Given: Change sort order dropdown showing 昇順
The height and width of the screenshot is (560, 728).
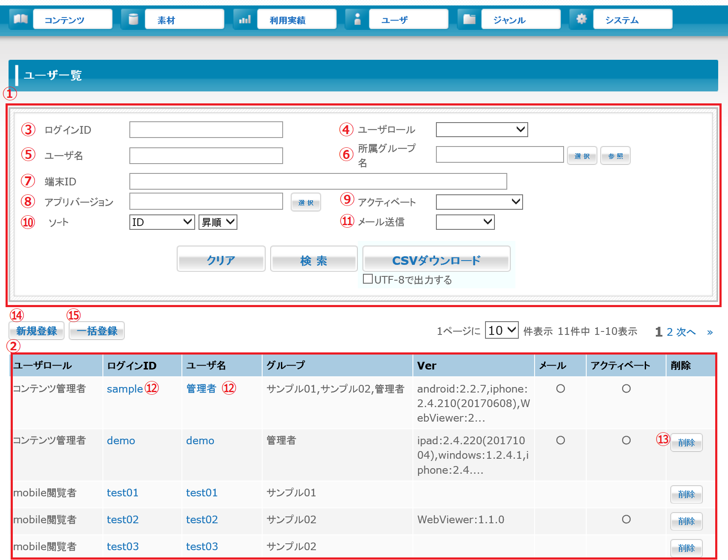Looking at the screenshot, I should [x=218, y=222].
